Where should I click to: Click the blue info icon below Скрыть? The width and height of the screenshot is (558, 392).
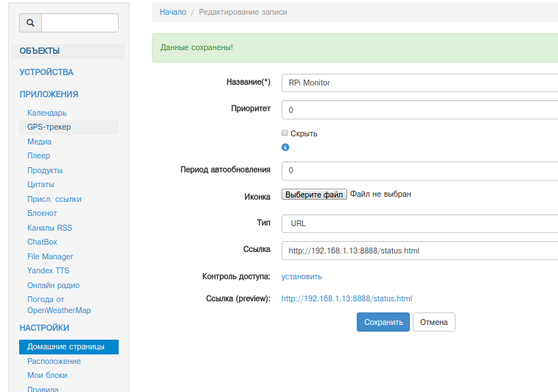pyautogui.click(x=285, y=147)
